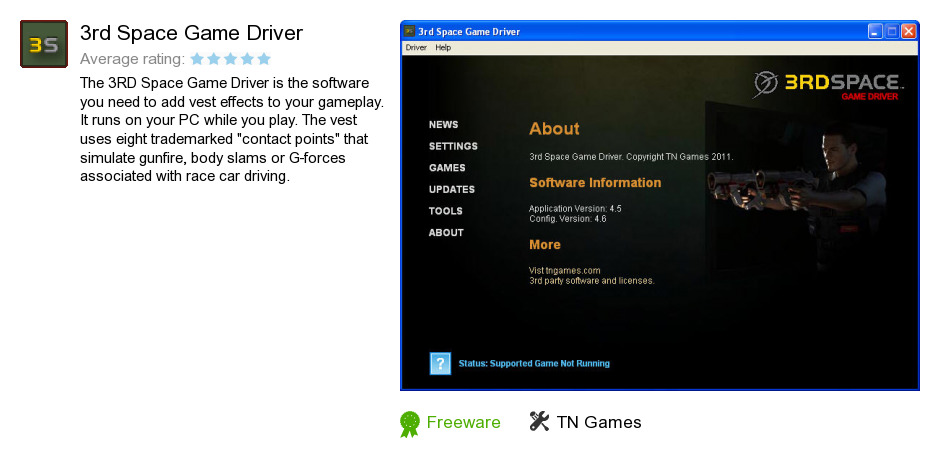Screen dimensions: 940x468
Task: Click the 3rd Space Game Driver page title
Action: (191, 33)
